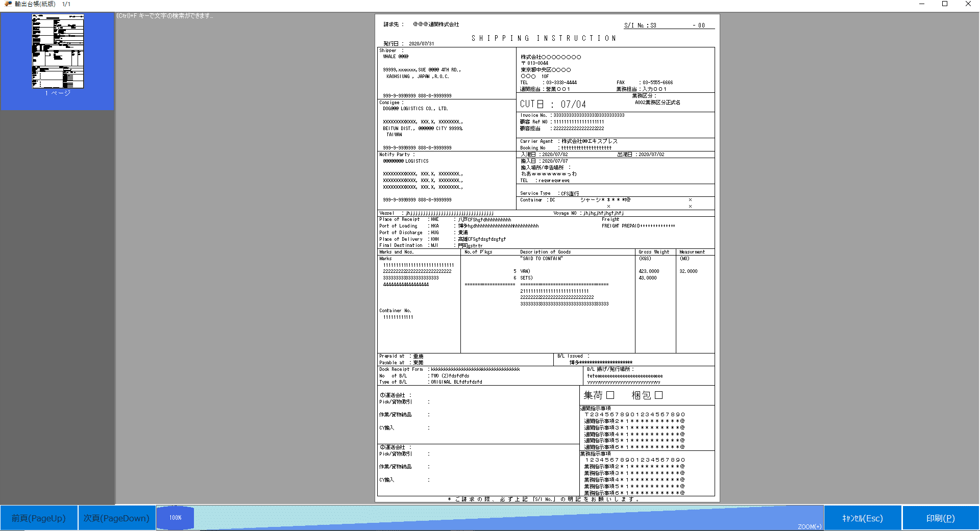
Task: Click the ②運送会社 label
Action: [x=395, y=447]
